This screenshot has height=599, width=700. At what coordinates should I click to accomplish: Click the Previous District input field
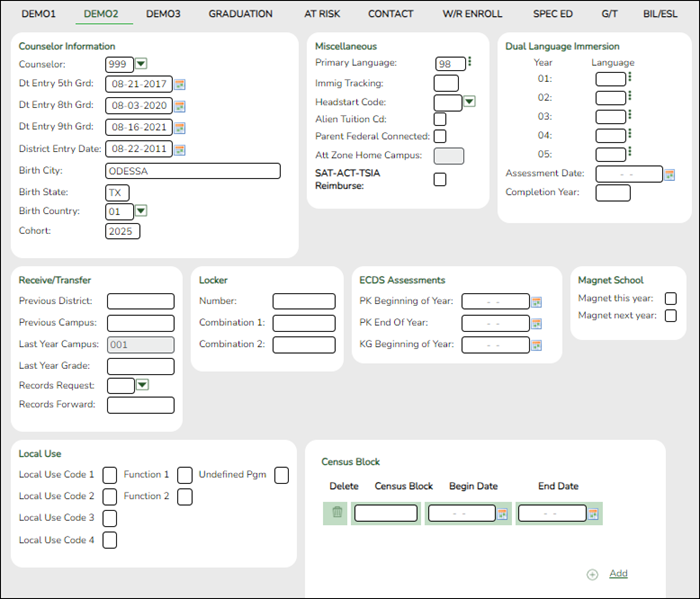pyautogui.click(x=141, y=301)
